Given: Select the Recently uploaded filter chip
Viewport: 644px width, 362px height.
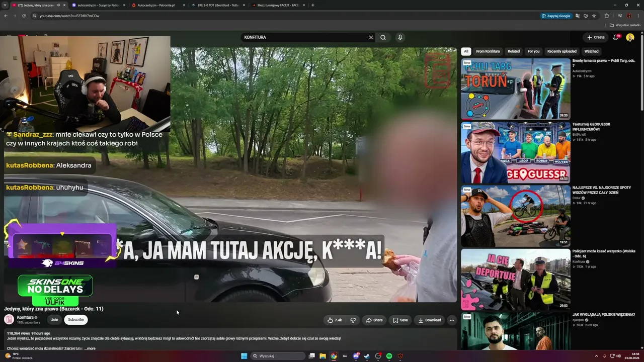Looking at the screenshot, I should pyautogui.click(x=562, y=51).
